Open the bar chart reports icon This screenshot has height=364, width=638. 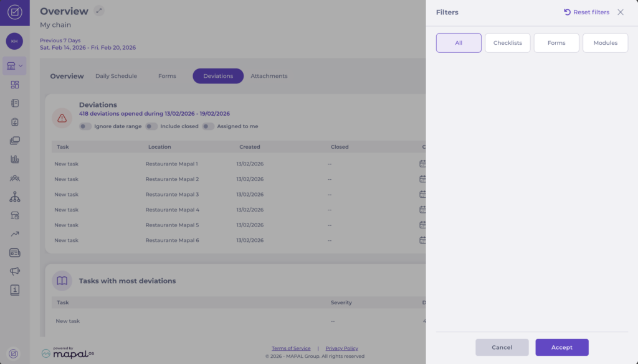point(15,159)
